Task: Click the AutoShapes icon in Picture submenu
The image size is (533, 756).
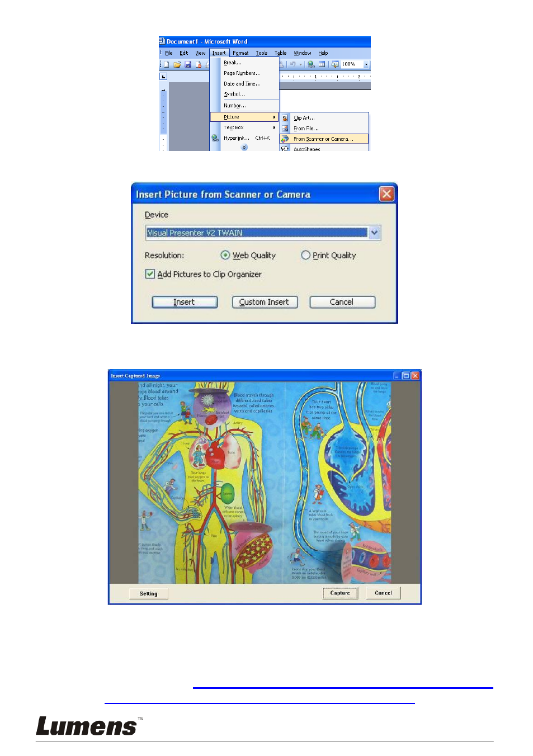Action: pos(285,149)
